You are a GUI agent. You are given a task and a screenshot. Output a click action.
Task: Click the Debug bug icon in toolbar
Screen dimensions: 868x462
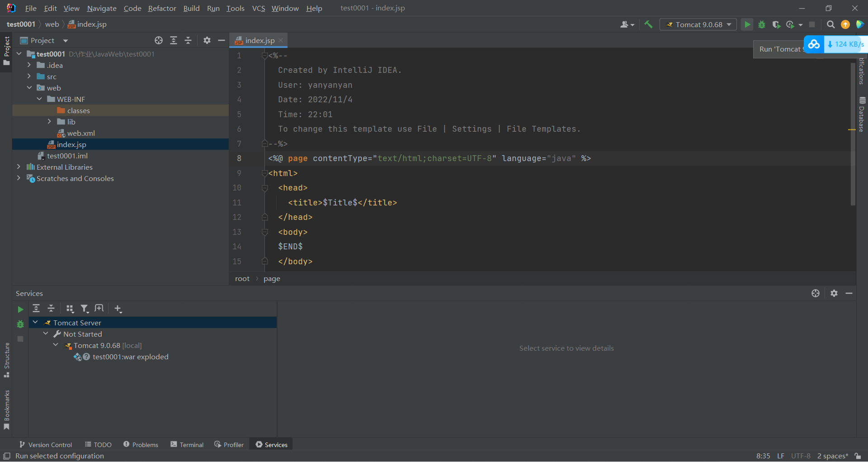(x=762, y=24)
